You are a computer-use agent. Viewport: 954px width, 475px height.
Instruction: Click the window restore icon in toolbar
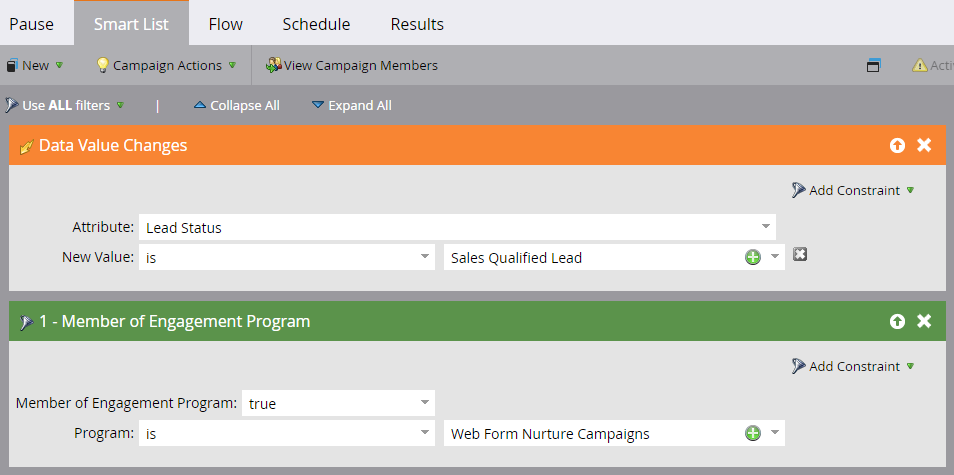coord(873,66)
